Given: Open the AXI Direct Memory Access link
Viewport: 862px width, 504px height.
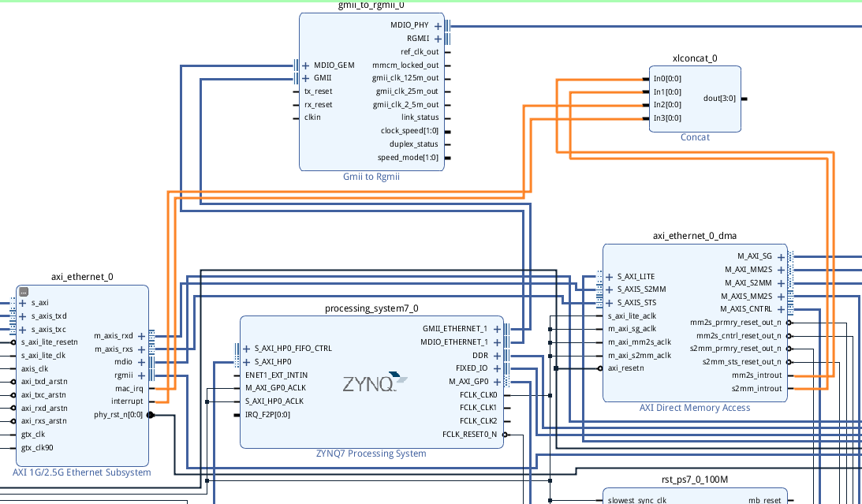Looking at the screenshot, I should pos(695,408).
